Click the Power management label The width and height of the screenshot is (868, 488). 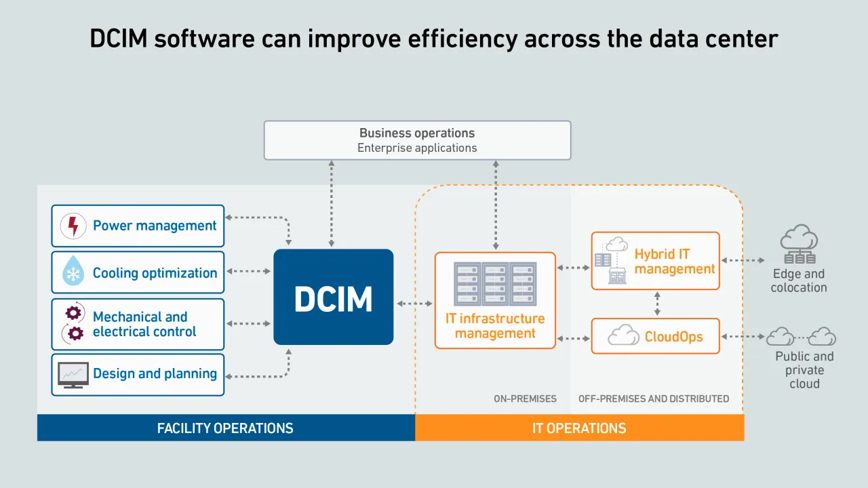tap(155, 226)
